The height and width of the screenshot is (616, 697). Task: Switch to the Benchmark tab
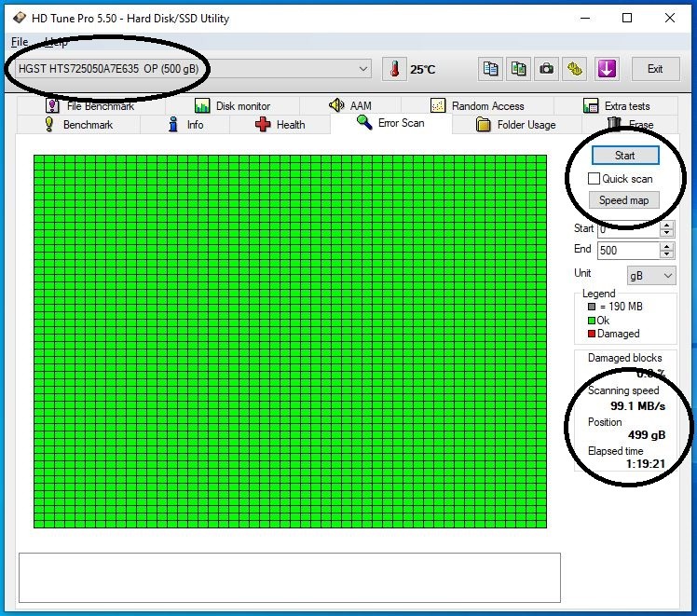pos(78,125)
